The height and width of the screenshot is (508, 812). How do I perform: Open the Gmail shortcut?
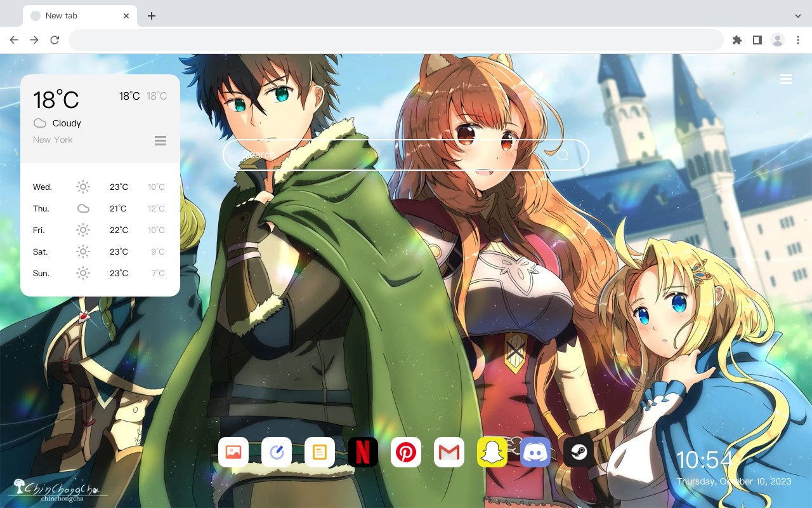449,452
